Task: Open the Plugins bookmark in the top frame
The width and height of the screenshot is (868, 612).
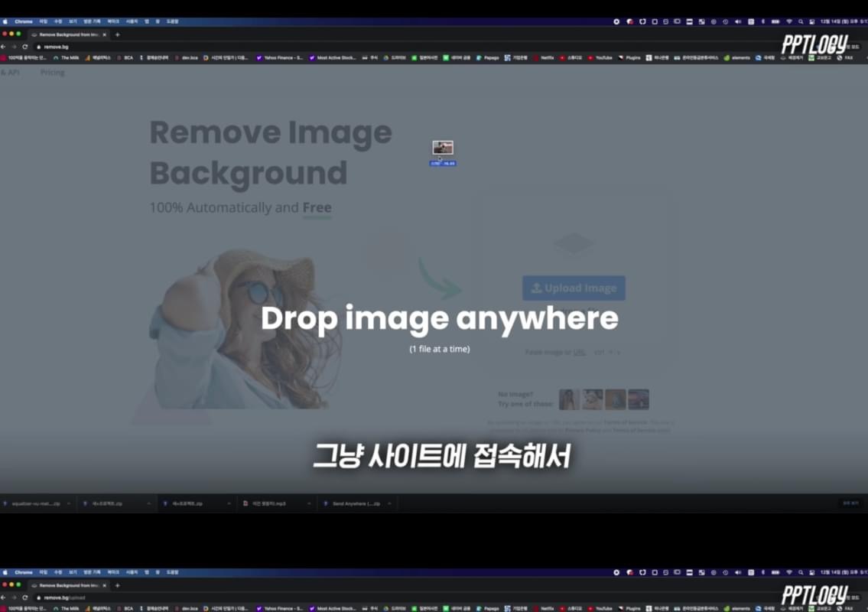Action: 629,57
